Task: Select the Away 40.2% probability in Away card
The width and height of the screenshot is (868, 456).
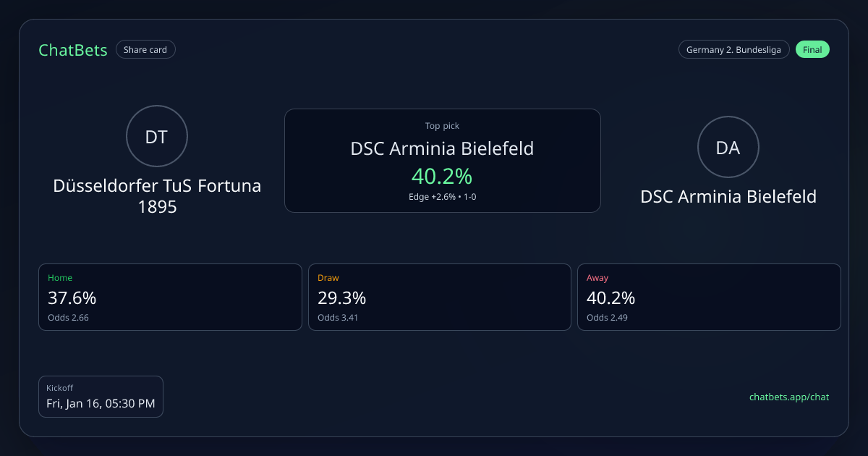Action: pos(611,298)
